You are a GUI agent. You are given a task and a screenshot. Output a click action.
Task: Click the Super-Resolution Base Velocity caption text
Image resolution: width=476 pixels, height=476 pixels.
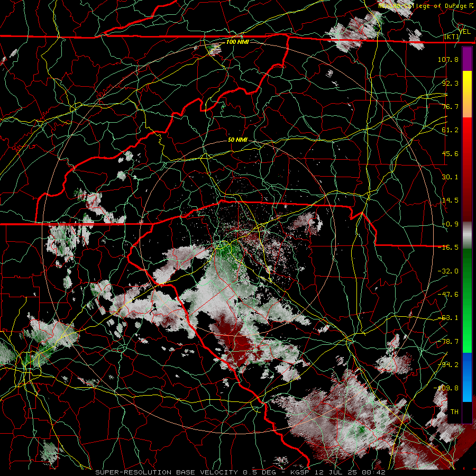241,472
